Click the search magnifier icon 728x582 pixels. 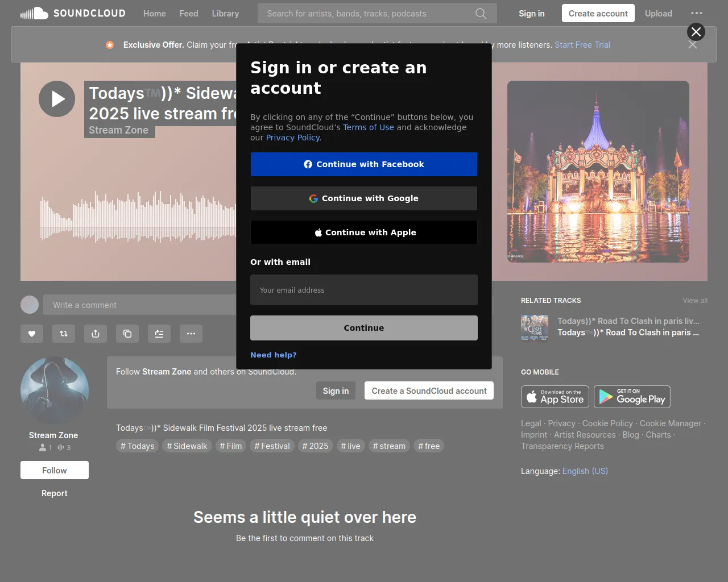481,14
